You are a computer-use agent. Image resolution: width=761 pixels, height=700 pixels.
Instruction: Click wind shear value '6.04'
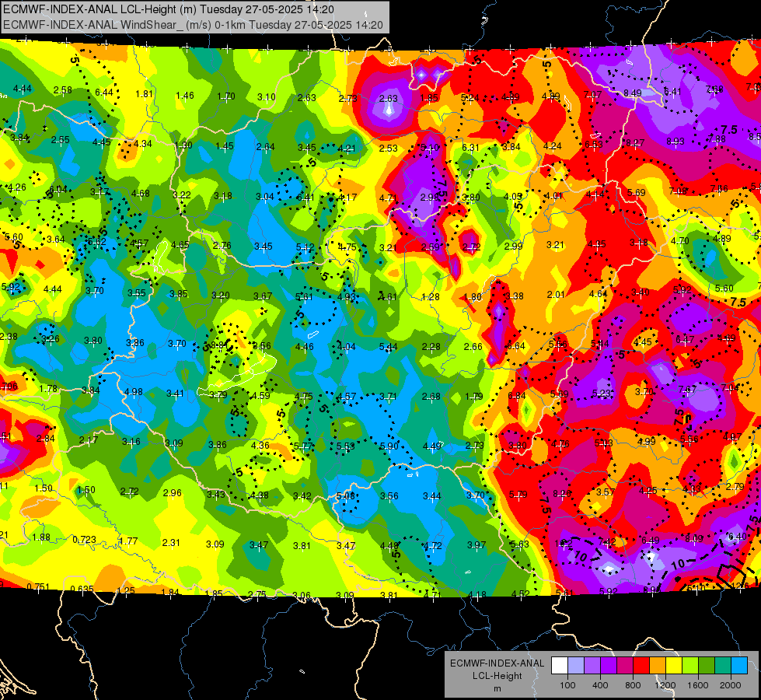58,190
